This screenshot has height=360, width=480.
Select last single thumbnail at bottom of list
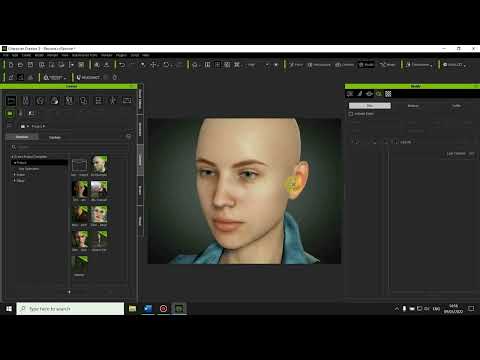(x=80, y=264)
